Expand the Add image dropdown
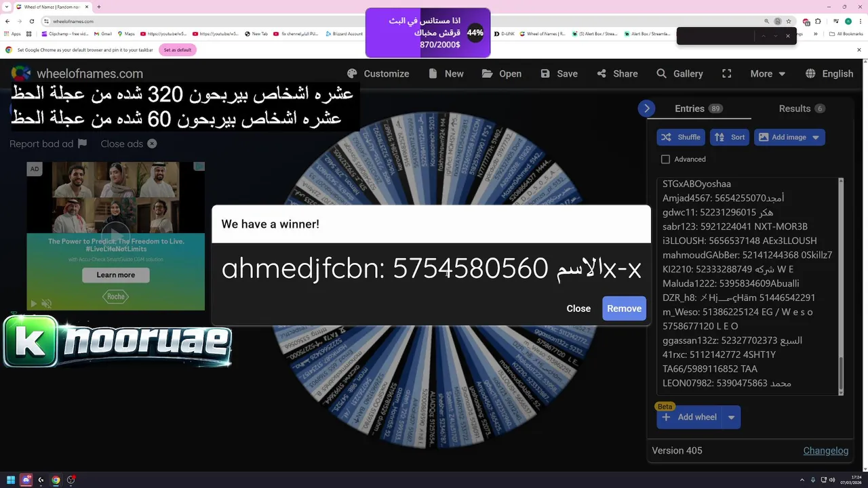868x488 pixels. pos(816,137)
